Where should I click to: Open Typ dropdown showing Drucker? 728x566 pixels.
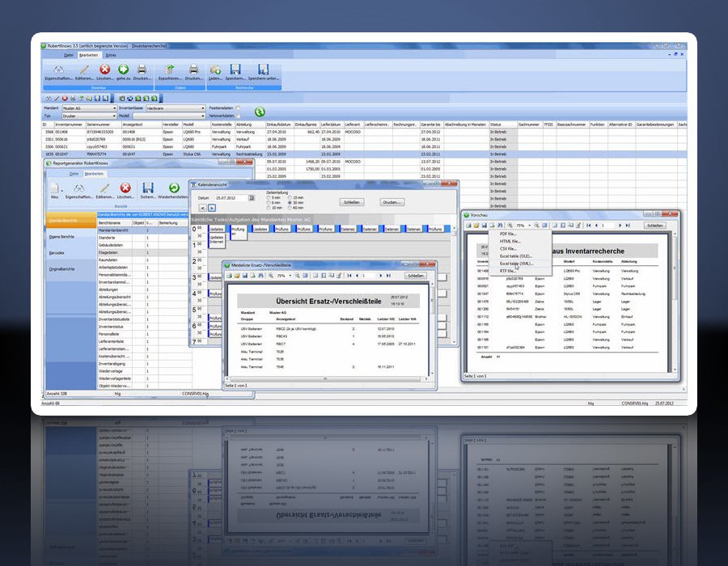(x=89, y=116)
